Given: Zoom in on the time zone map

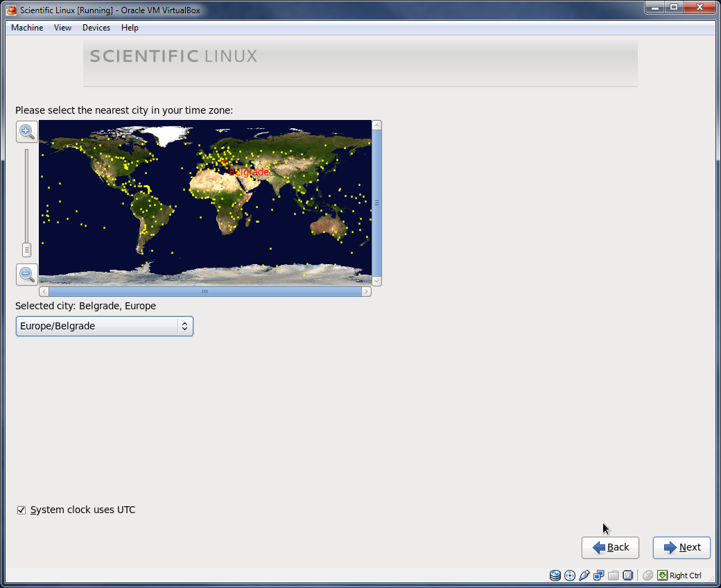Looking at the screenshot, I should (x=26, y=132).
